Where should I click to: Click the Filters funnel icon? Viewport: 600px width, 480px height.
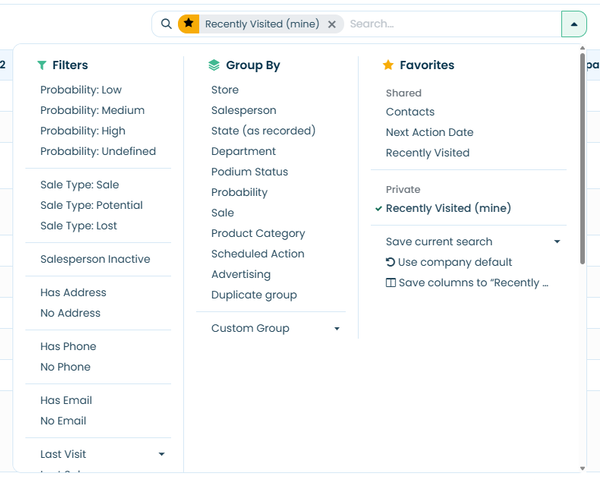[42, 65]
